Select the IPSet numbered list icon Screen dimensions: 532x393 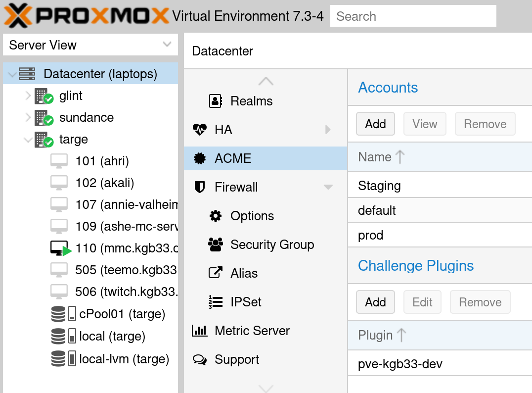click(x=215, y=301)
